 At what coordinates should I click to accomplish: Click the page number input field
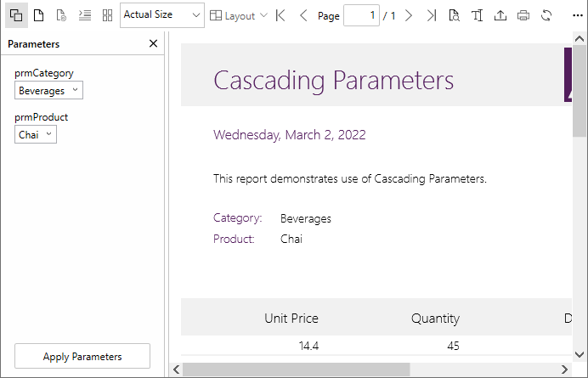(x=361, y=15)
